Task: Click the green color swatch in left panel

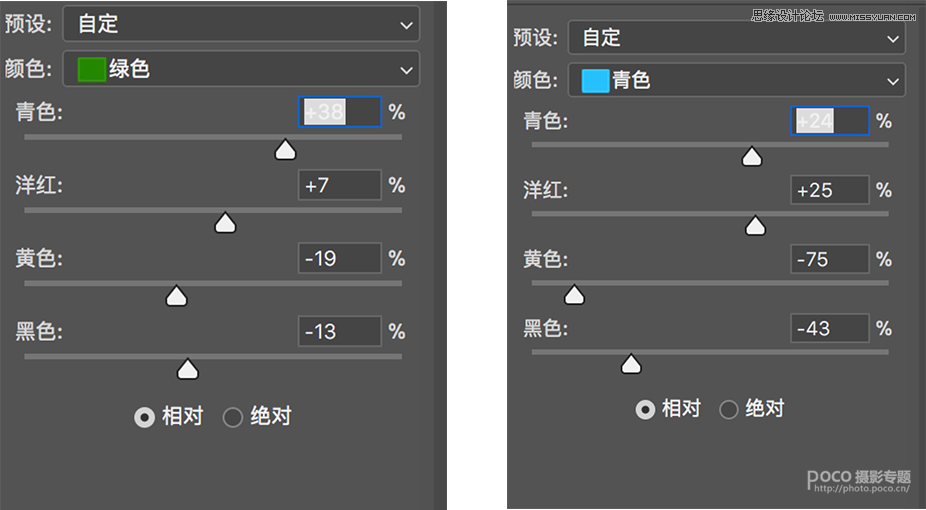Action: click(92, 69)
